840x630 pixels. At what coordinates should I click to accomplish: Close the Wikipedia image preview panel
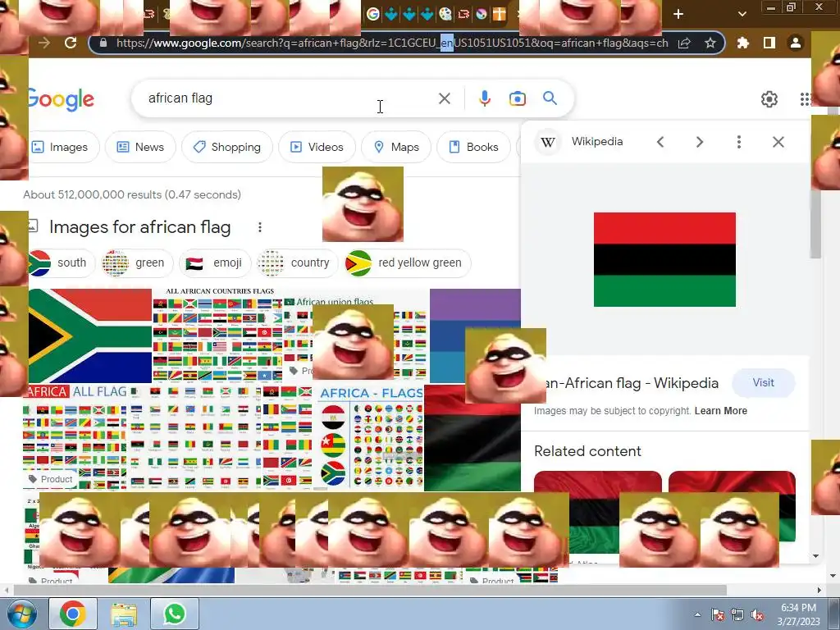click(778, 142)
